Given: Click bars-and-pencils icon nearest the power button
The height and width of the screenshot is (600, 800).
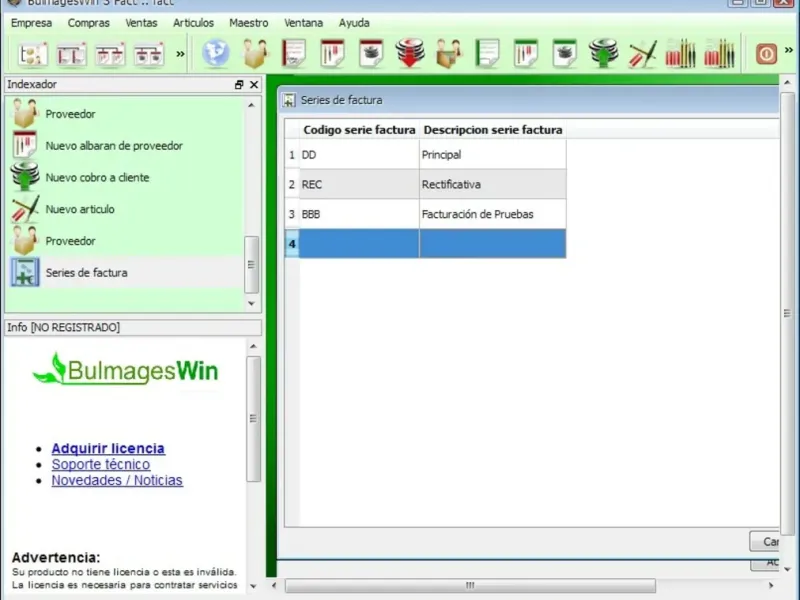Looking at the screenshot, I should (719, 54).
